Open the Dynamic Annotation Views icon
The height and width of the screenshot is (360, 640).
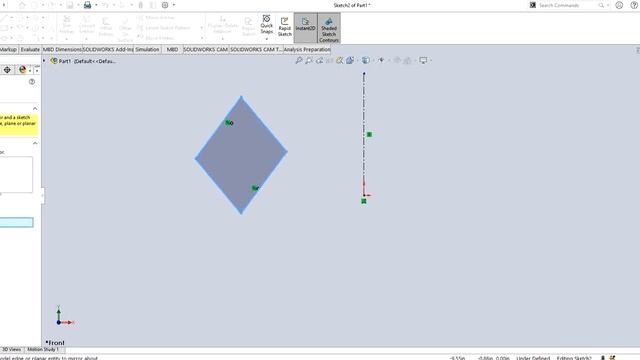[340, 60]
